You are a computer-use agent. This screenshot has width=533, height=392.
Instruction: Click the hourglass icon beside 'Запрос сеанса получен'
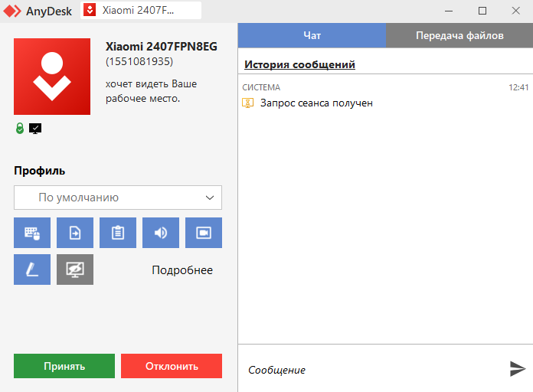coord(248,103)
